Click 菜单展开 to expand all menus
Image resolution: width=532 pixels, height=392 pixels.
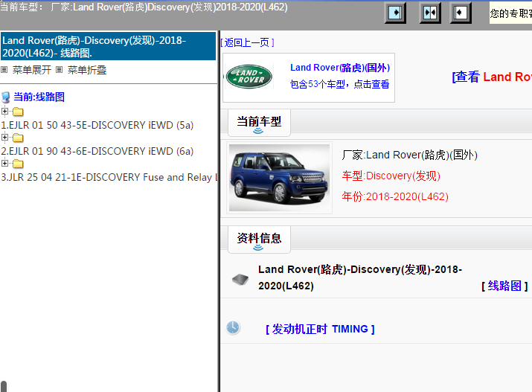tap(32, 70)
